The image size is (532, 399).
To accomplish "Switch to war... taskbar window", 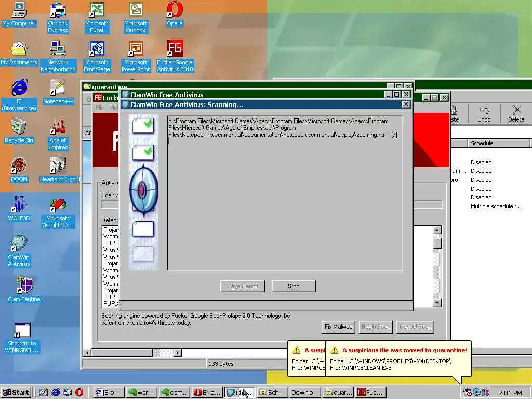I will [x=141, y=393].
